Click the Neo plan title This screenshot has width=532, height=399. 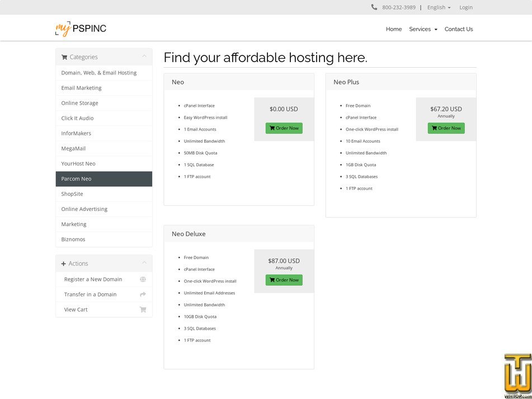[178, 82]
